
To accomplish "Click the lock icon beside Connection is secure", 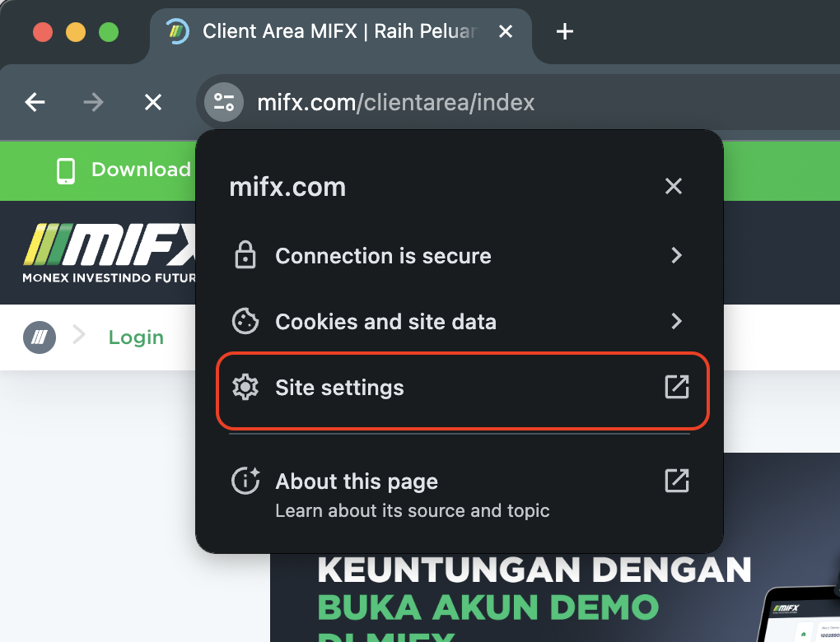I will [245, 255].
